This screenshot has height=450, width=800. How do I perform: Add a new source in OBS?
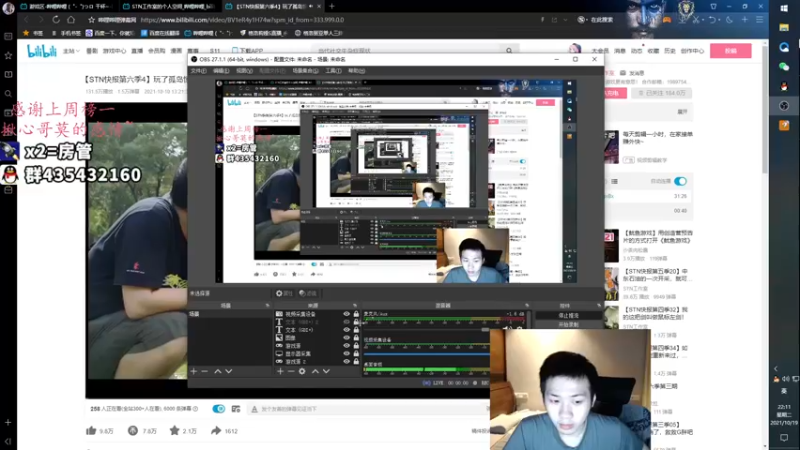coord(280,371)
